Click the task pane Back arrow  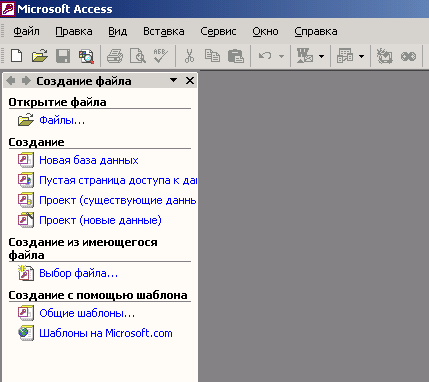(x=11, y=80)
